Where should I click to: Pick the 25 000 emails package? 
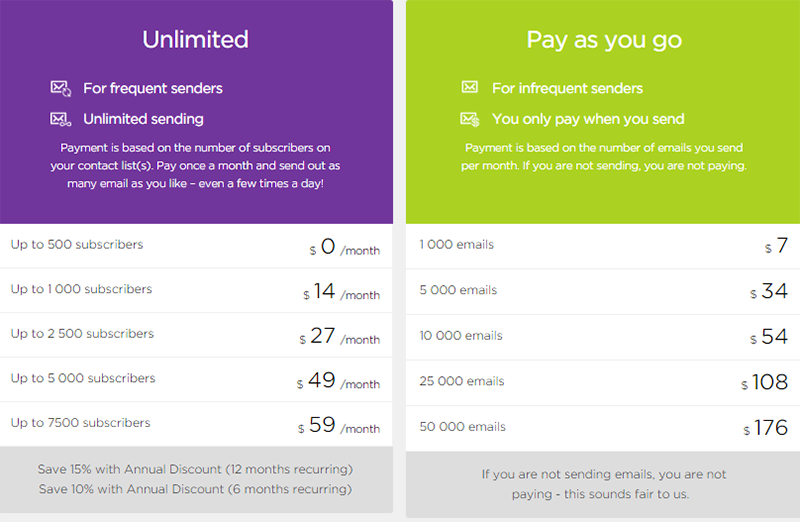pyautogui.click(x=462, y=382)
